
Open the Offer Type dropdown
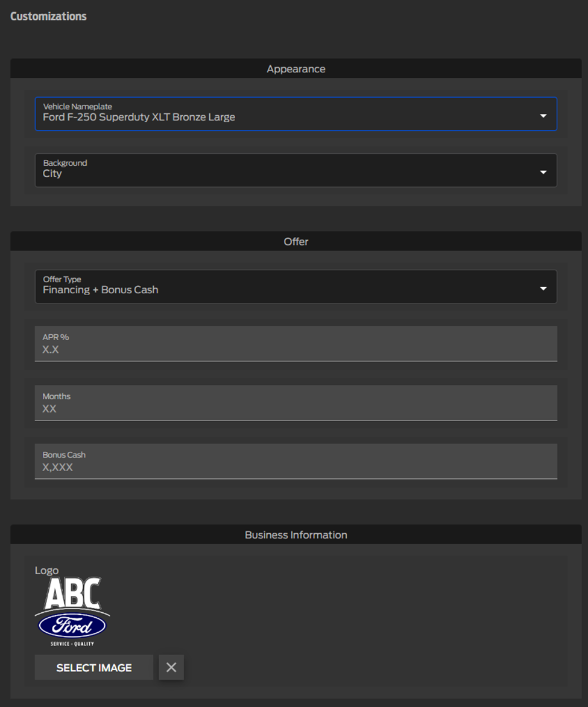pyautogui.click(x=296, y=287)
